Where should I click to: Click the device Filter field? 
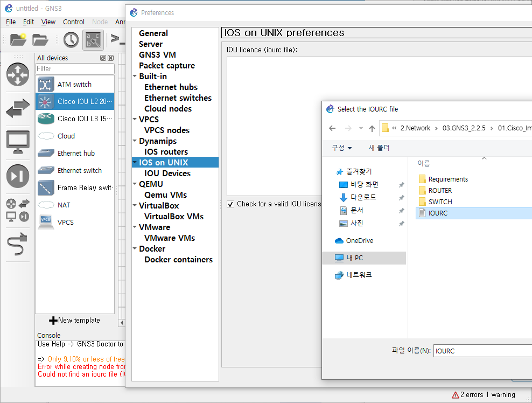(75, 68)
